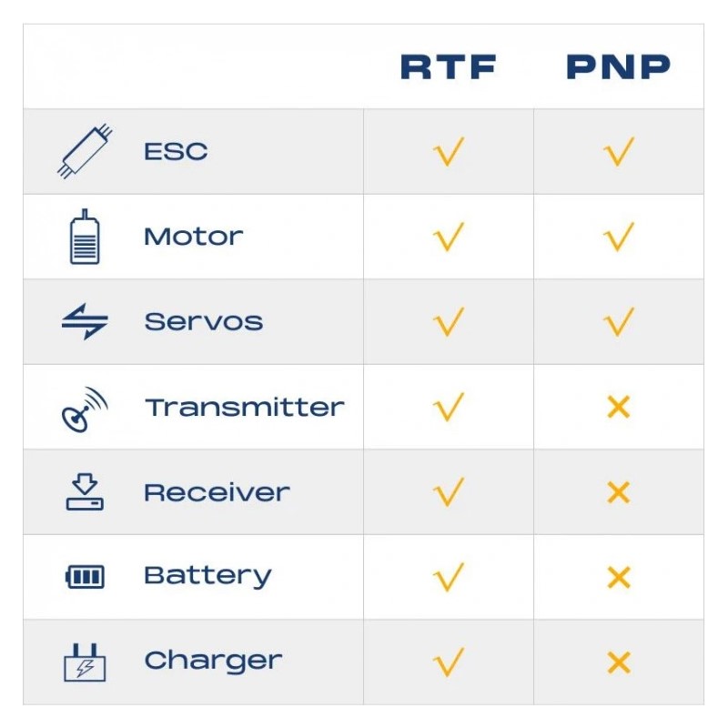This screenshot has height=728, width=728.
Task: Click the PNP cross for Charger
Action: (619, 662)
